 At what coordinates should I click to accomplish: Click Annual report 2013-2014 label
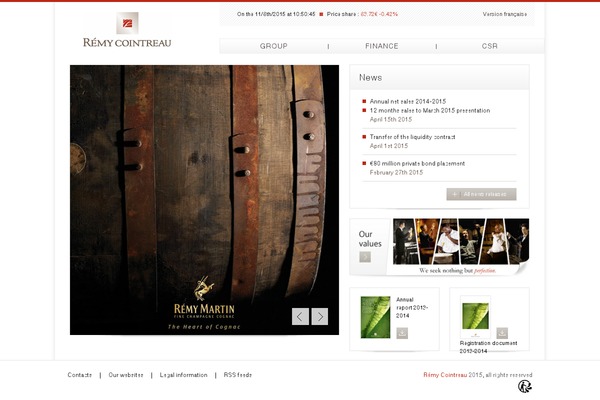click(412, 307)
